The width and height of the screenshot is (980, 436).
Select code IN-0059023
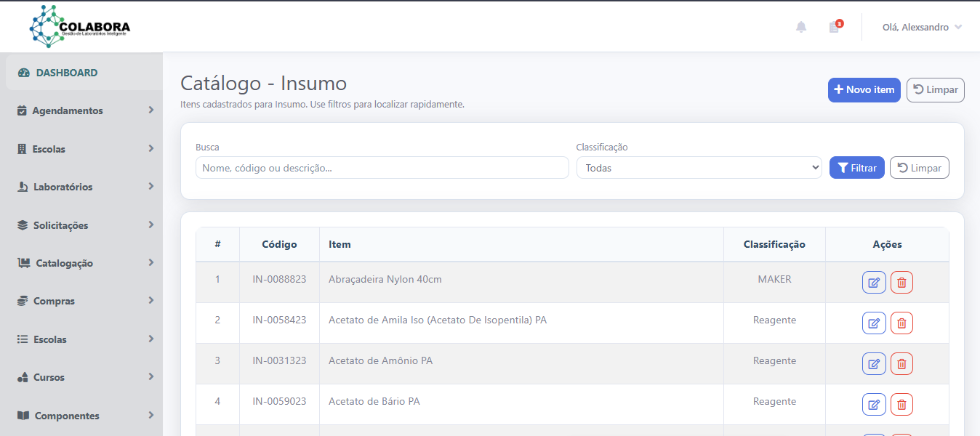point(279,401)
